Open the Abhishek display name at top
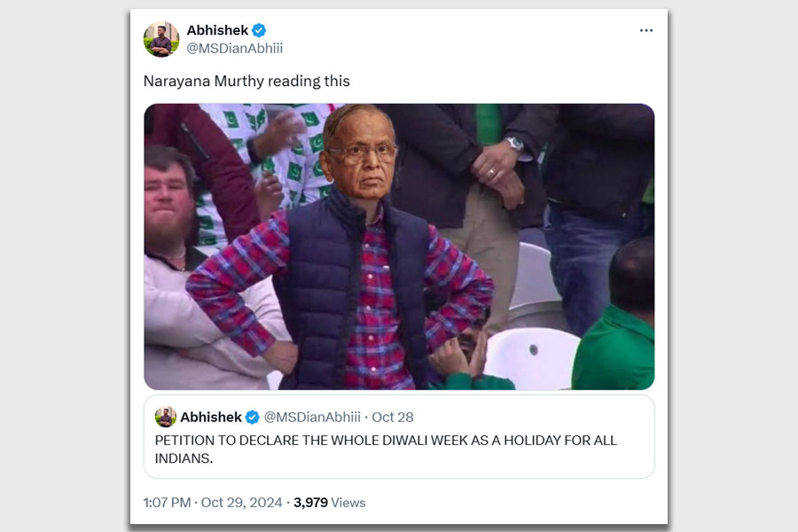Image resolution: width=798 pixels, height=532 pixels. [217, 30]
